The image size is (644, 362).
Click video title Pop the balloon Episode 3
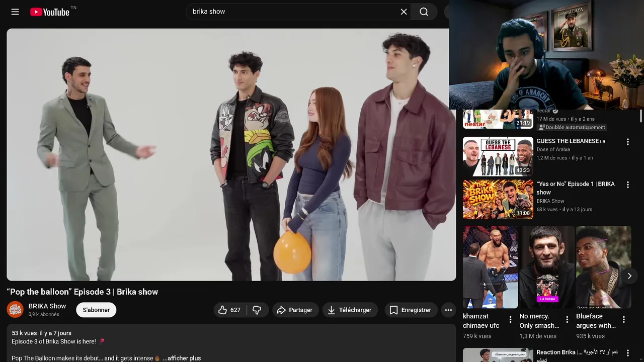(83, 292)
